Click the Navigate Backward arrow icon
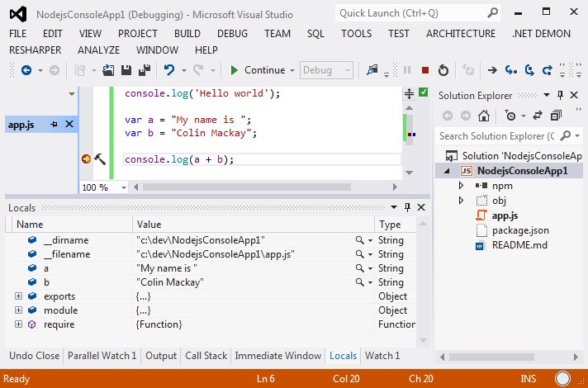Viewport: 588px width, 388px height. (x=26, y=70)
